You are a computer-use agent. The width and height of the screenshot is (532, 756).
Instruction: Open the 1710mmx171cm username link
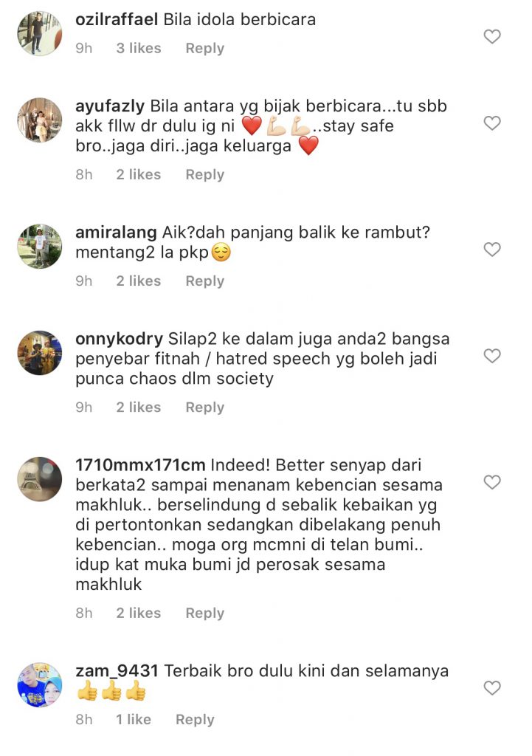[140, 465]
